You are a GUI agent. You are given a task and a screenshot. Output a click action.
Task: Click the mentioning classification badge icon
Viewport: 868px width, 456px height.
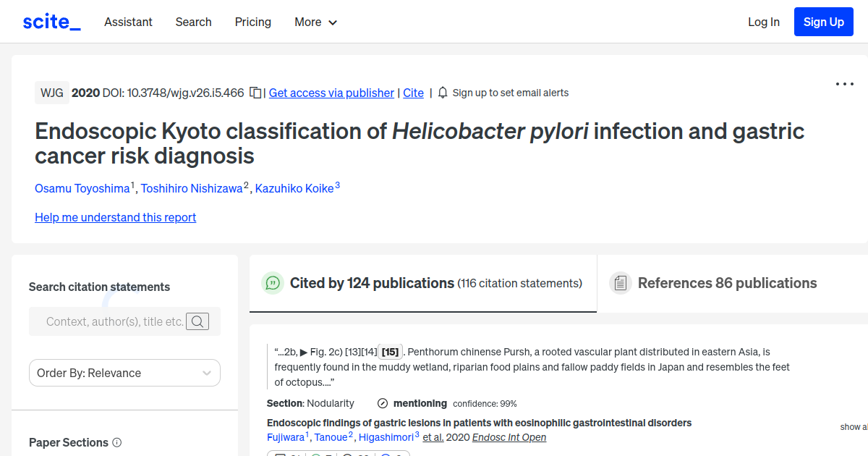pyautogui.click(x=381, y=403)
